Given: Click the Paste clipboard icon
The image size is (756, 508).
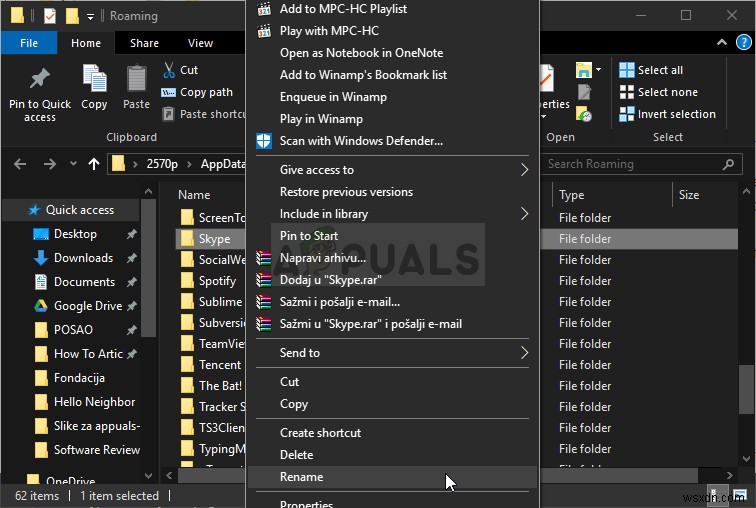Looking at the screenshot, I should 136,79.
